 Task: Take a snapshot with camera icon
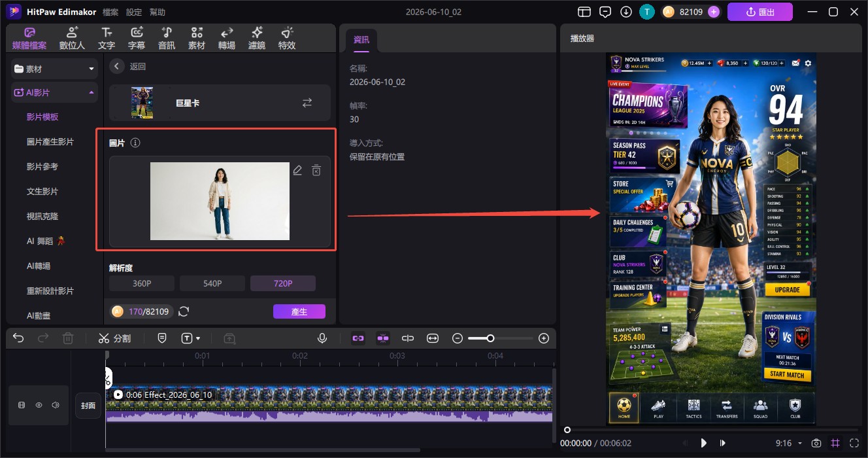[816, 443]
